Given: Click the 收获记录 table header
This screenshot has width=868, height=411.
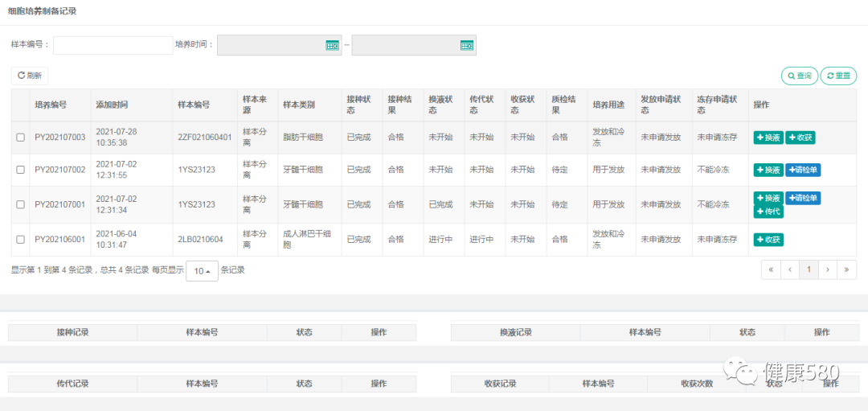Looking at the screenshot, I should tap(500, 384).
